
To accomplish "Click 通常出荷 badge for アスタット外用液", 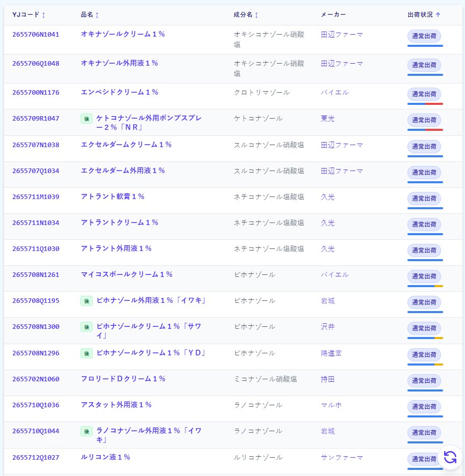I will click(424, 407).
